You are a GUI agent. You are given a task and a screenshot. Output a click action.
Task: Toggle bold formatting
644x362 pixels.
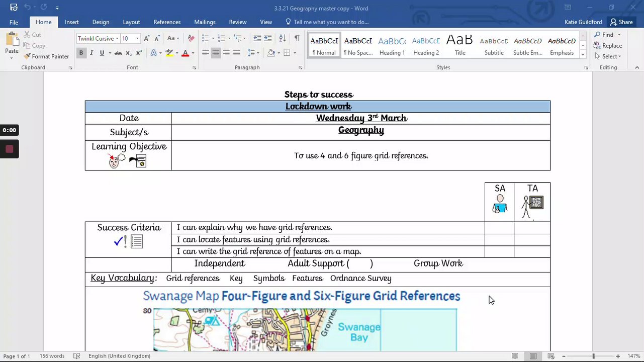tap(81, 53)
